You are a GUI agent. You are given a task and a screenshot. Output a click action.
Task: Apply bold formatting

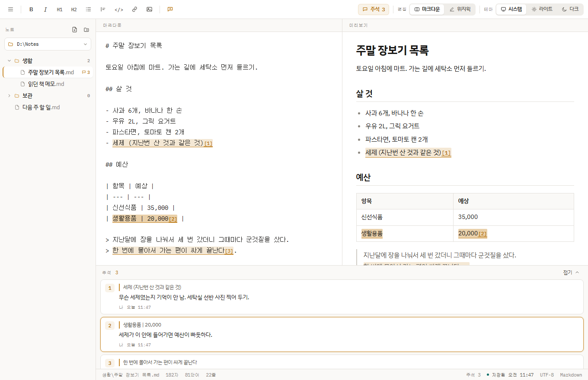[31, 9]
